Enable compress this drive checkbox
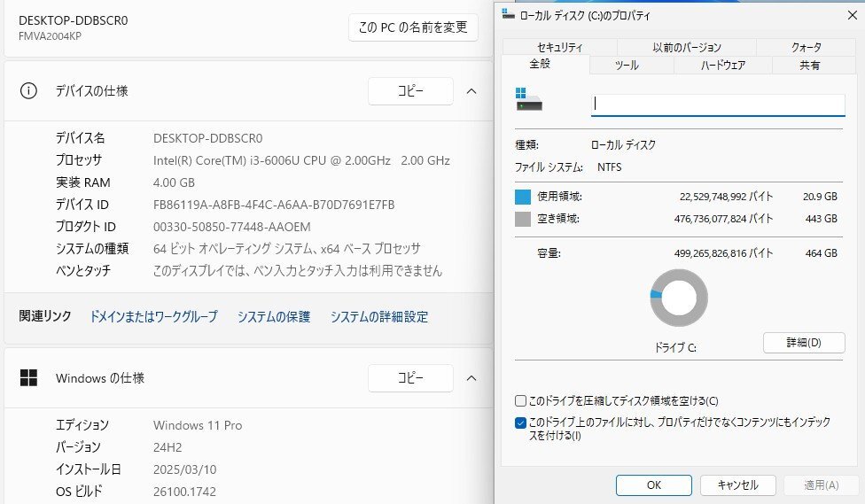Screen dimensions: 865x504 coord(520,401)
